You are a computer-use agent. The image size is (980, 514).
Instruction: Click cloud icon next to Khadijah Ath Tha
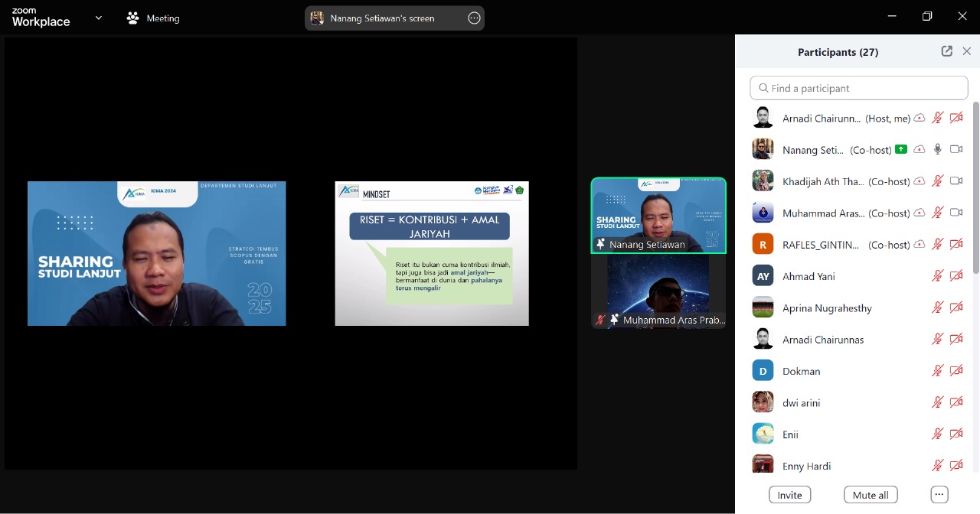919,181
